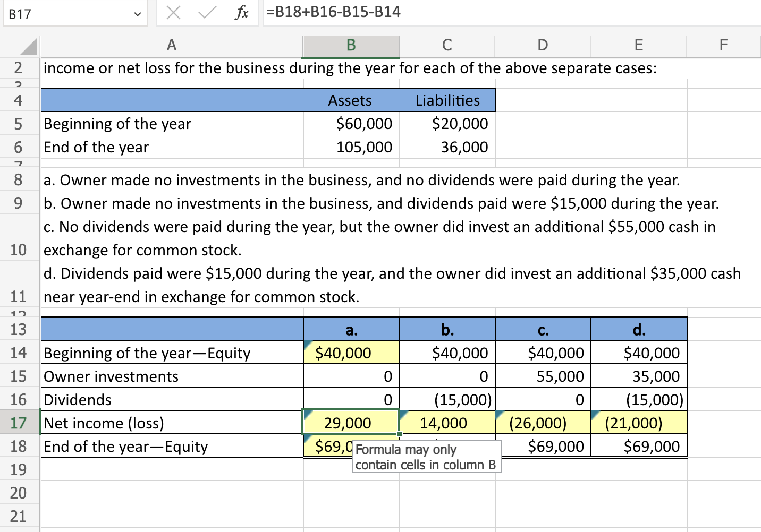
Task: Select cell B5 showing $60,000
Action: pyautogui.click(x=351, y=124)
